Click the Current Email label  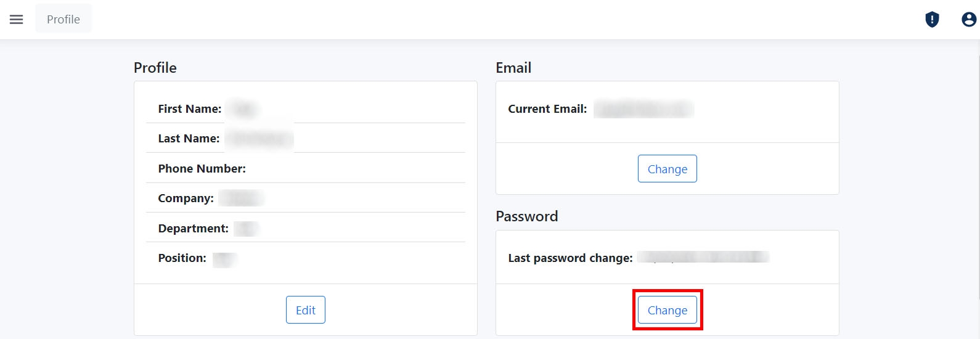point(547,109)
